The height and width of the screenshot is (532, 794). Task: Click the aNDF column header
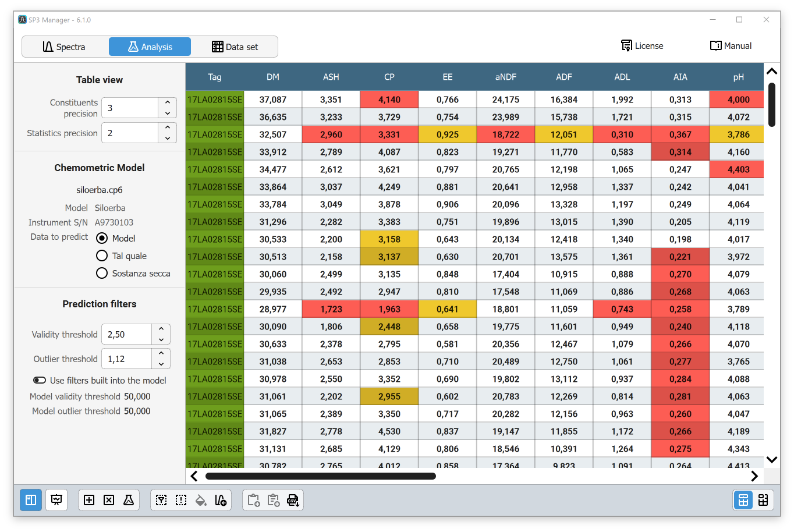506,77
